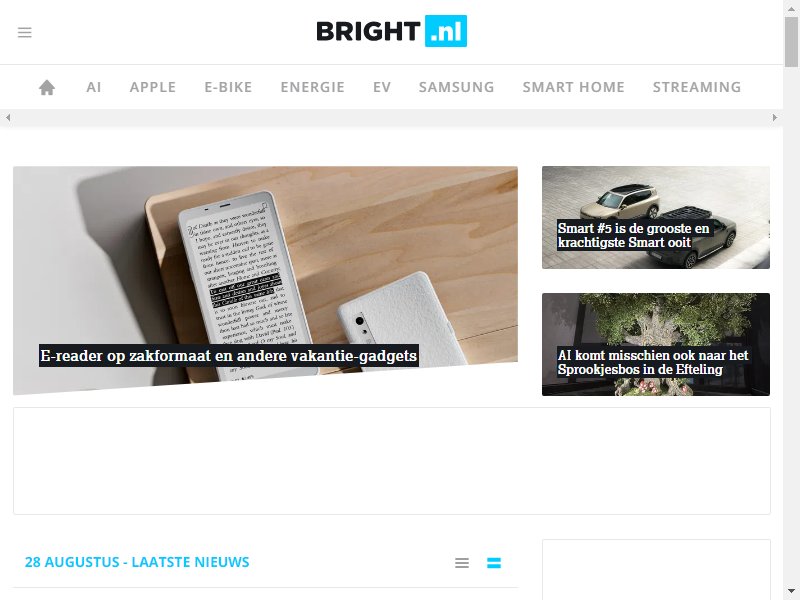Select the blue large-card view icon
Viewport: 800px width, 600px height.
pyautogui.click(x=494, y=563)
